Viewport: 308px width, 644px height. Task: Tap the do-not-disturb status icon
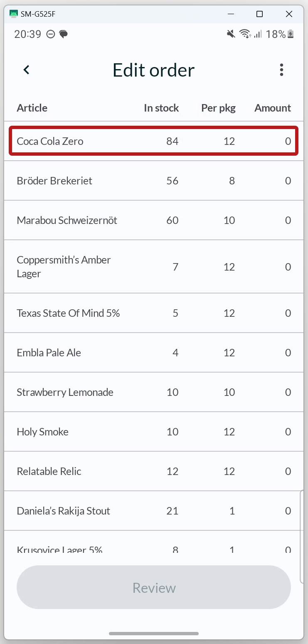coord(51,34)
